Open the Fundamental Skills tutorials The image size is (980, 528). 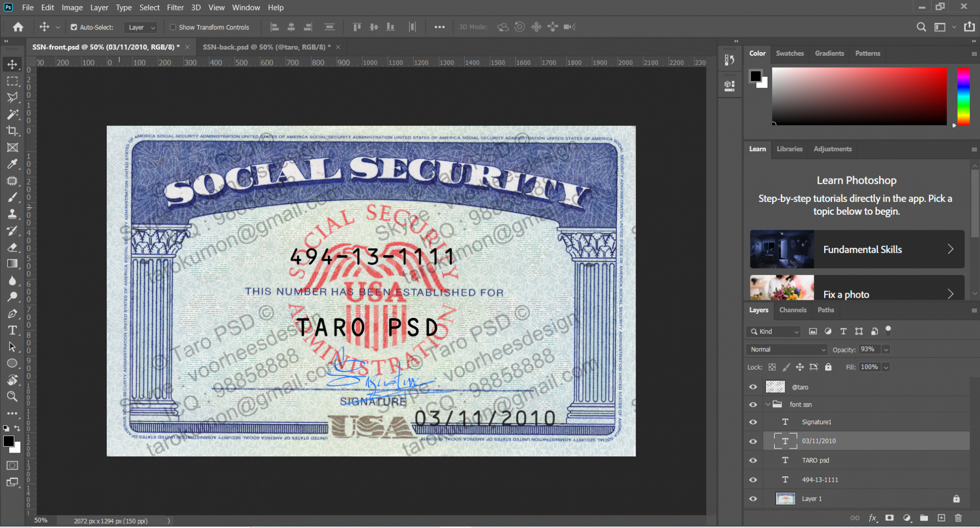point(857,249)
